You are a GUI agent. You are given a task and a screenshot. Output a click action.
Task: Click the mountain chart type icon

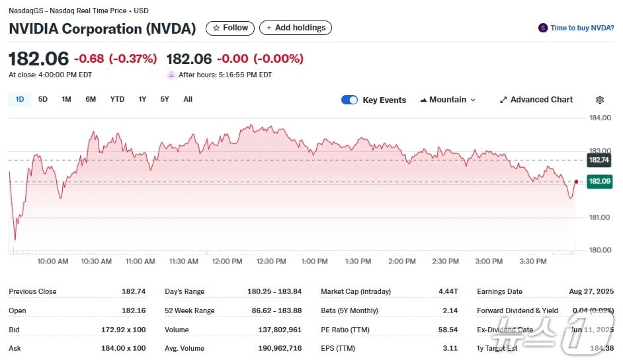[423, 100]
